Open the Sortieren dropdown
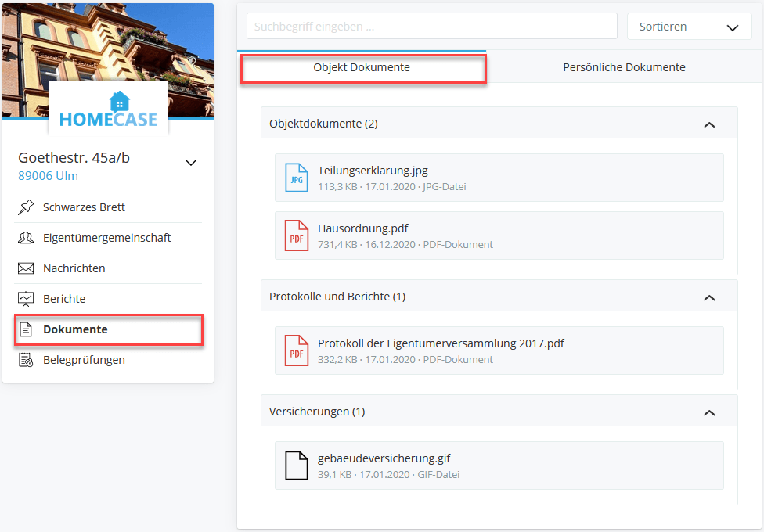The height and width of the screenshot is (532, 764). pyautogui.click(x=689, y=27)
